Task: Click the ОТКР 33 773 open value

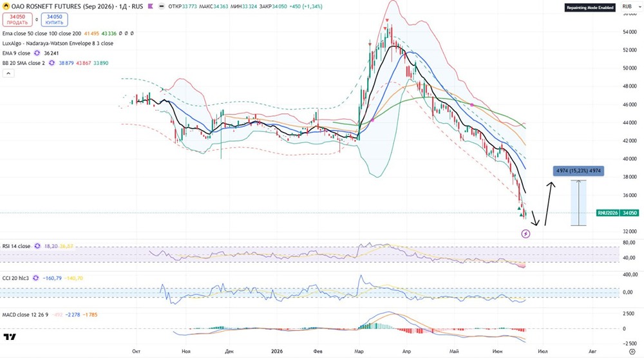Action: click(182, 6)
